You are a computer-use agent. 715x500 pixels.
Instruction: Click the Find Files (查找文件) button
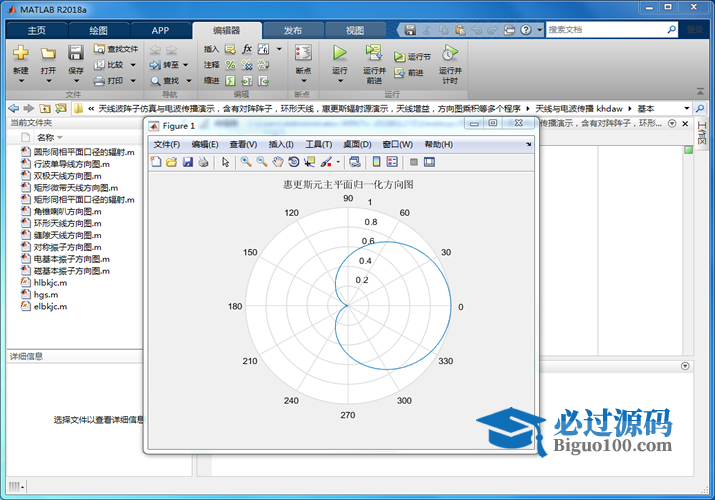point(116,48)
